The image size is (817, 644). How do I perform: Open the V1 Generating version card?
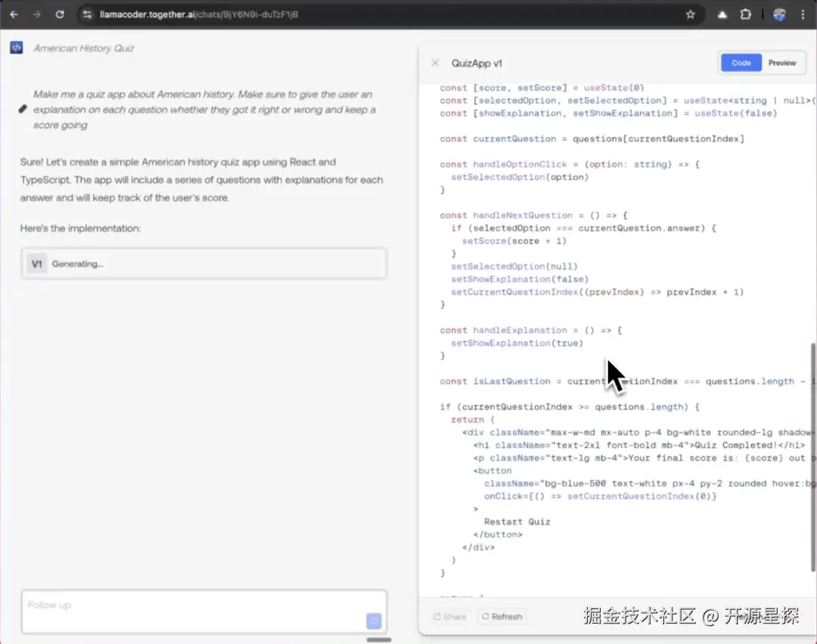(x=203, y=263)
